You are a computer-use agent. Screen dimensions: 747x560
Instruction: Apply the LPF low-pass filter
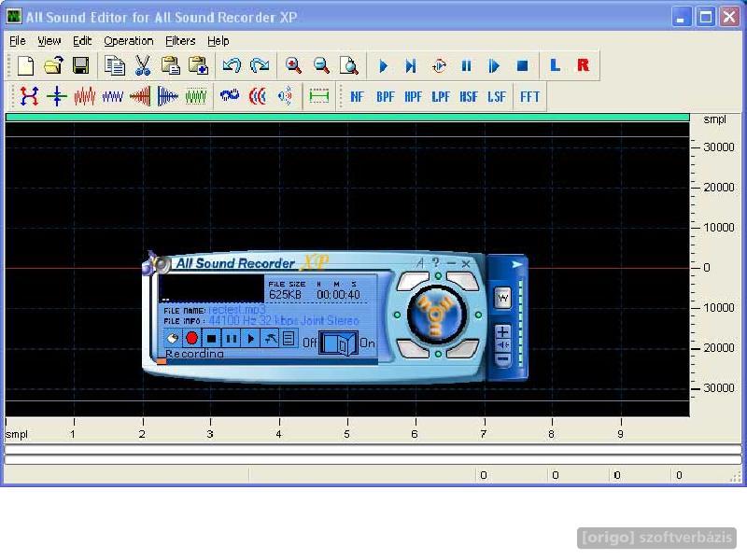[441, 97]
